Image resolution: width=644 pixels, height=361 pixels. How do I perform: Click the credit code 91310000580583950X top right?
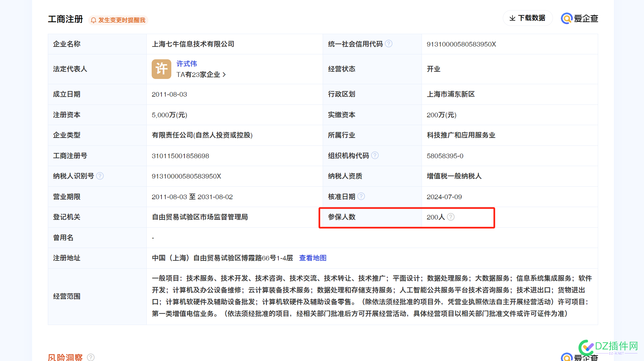[x=461, y=44]
